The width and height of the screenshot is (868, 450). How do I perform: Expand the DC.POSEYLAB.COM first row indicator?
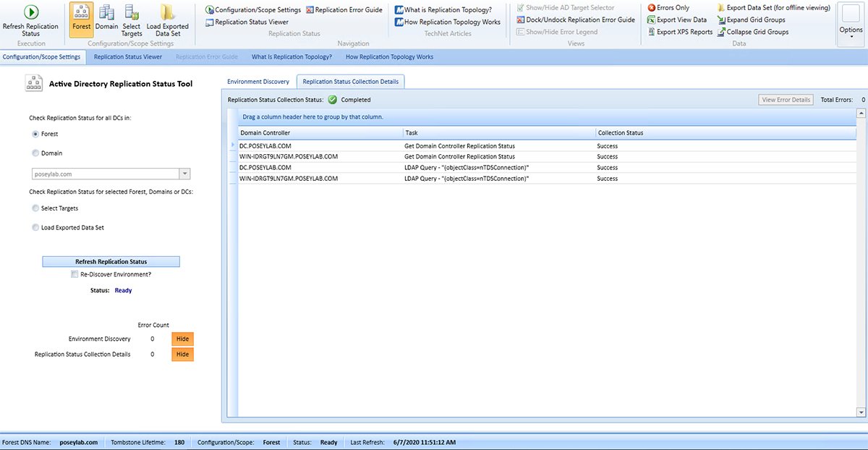click(233, 146)
